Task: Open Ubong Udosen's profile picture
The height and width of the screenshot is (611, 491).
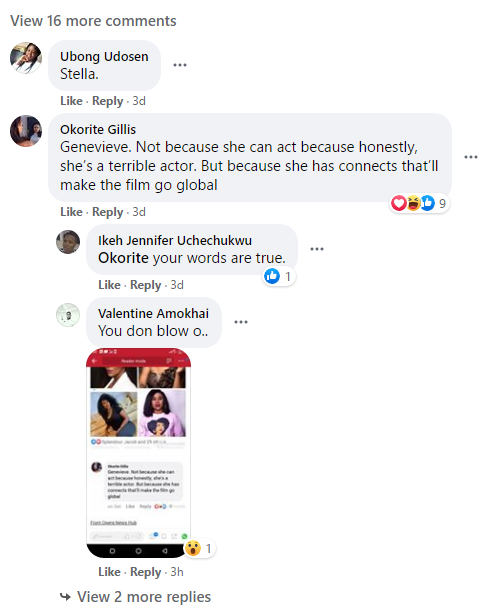Action: (x=26, y=58)
